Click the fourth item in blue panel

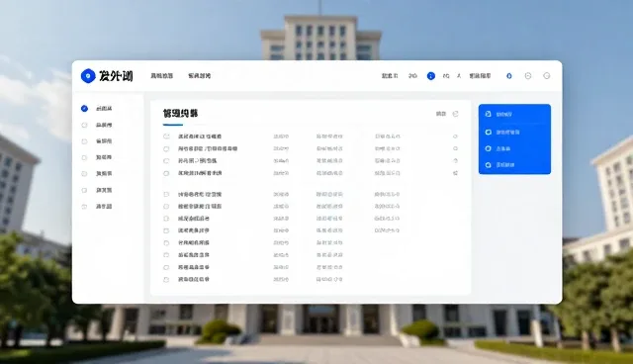(x=505, y=164)
